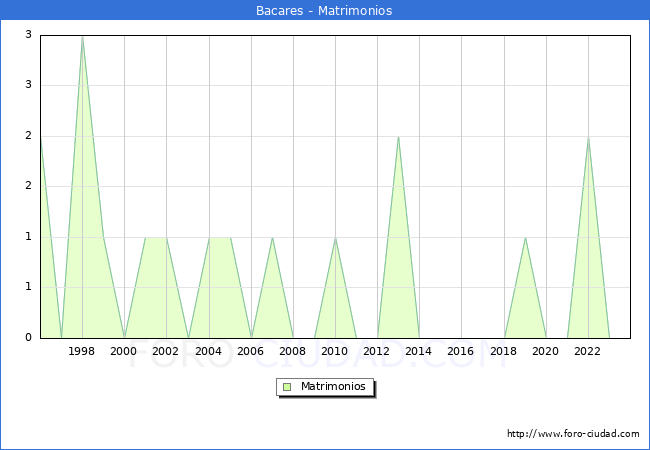Screen dimensions: 650x450
Task: Click the 2004 x-axis label
Action: tap(208, 351)
